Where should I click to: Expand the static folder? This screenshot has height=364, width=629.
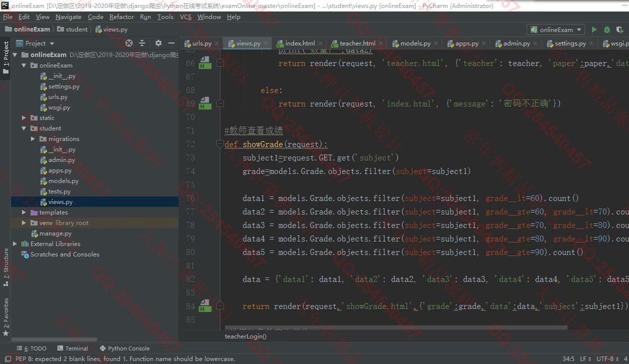point(24,118)
